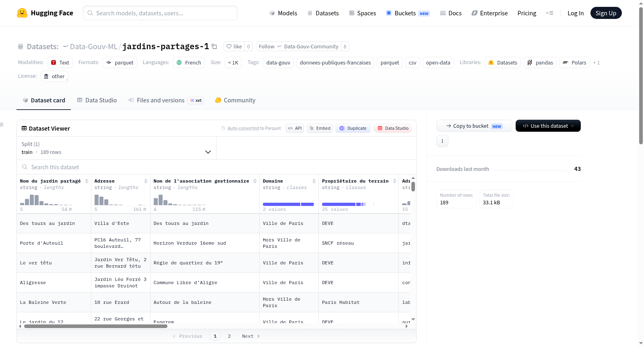This screenshot has width=644, height=347.
Task: Sort by the Nom du jardin partagé column
Action: 87,181
